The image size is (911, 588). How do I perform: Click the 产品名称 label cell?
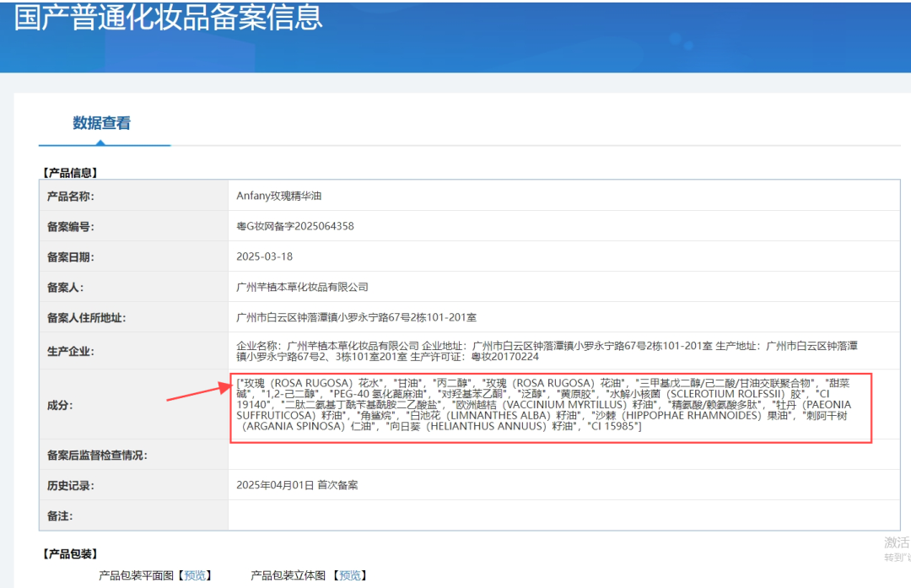(70, 196)
